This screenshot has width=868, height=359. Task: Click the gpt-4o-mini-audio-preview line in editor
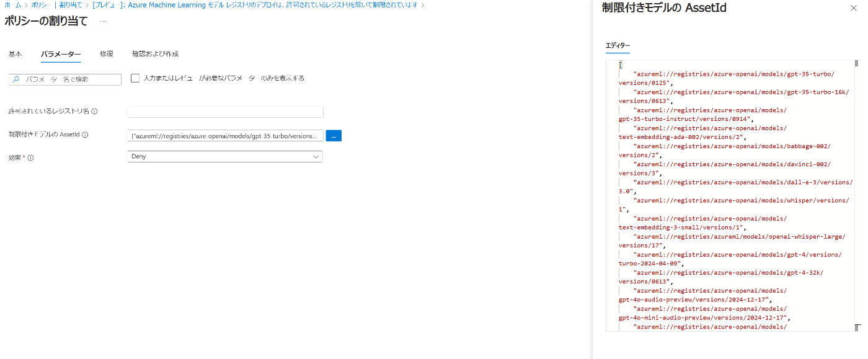[x=704, y=317]
